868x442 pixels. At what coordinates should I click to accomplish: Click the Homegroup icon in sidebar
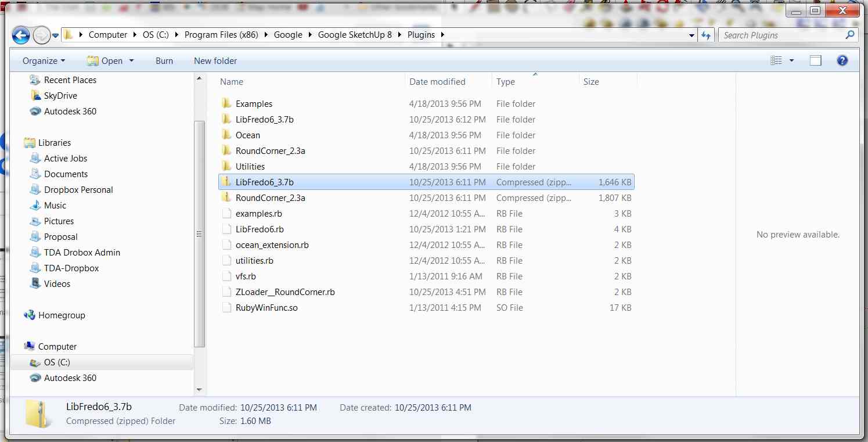[30, 315]
